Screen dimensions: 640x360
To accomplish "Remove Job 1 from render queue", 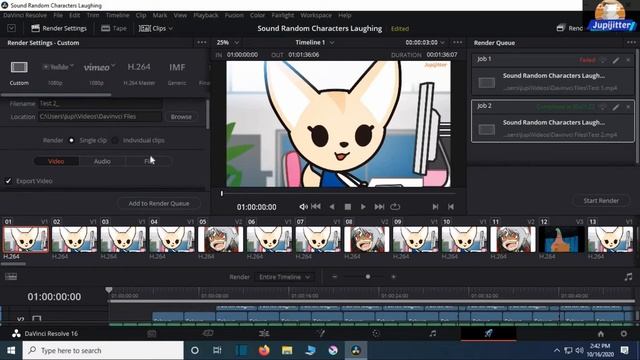I will click(628, 60).
